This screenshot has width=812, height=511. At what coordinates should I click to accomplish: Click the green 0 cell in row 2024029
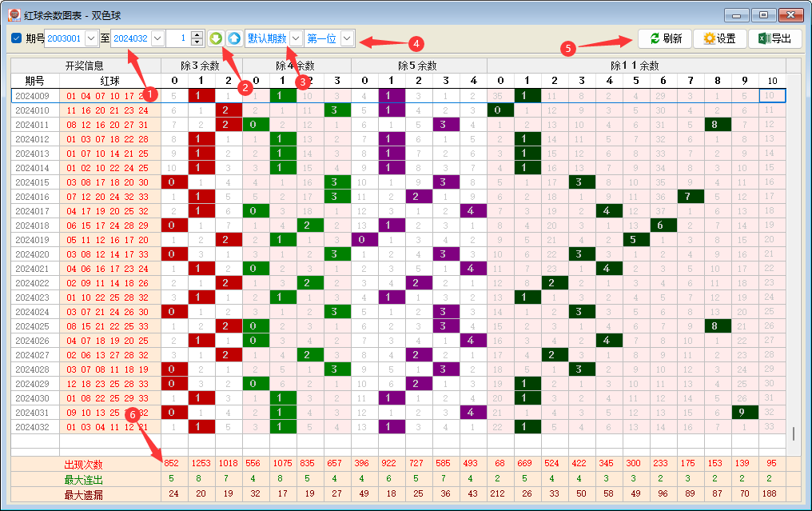coord(256,384)
